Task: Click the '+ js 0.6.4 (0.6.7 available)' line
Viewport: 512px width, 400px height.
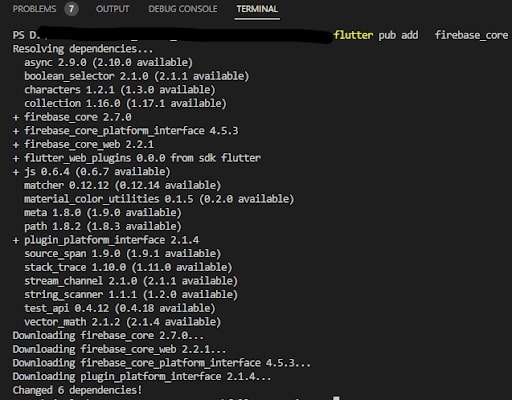Action: [91, 172]
